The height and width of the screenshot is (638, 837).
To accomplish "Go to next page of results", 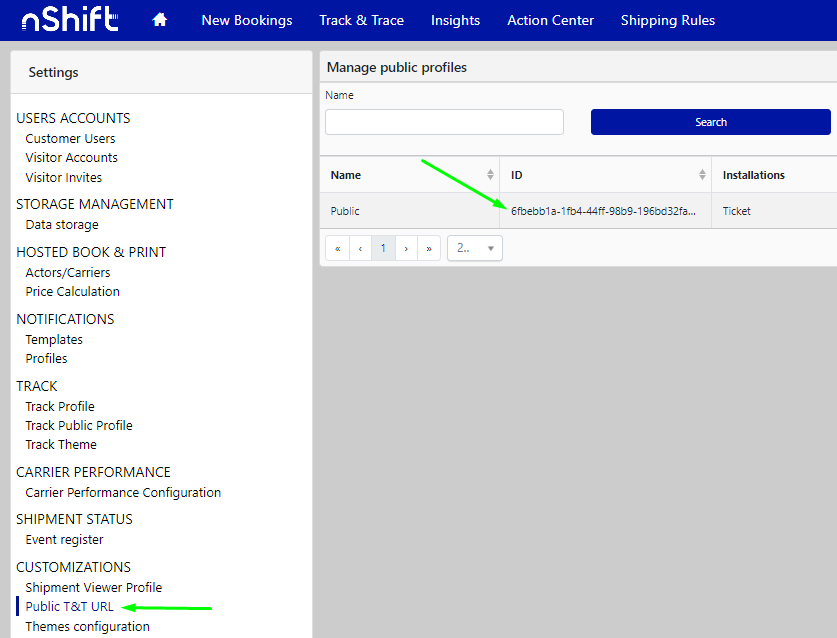I will [406, 248].
